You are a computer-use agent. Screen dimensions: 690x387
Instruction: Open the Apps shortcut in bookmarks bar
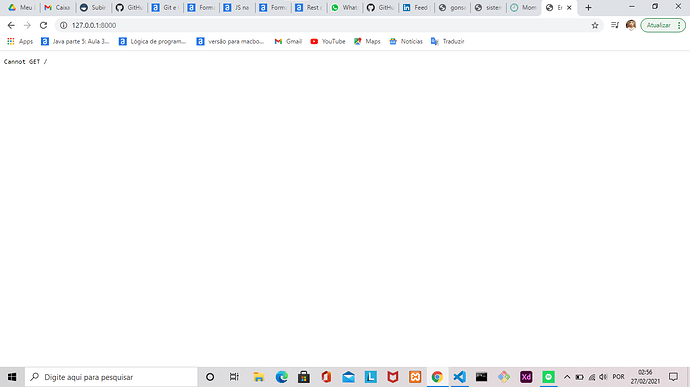tap(20, 41)
